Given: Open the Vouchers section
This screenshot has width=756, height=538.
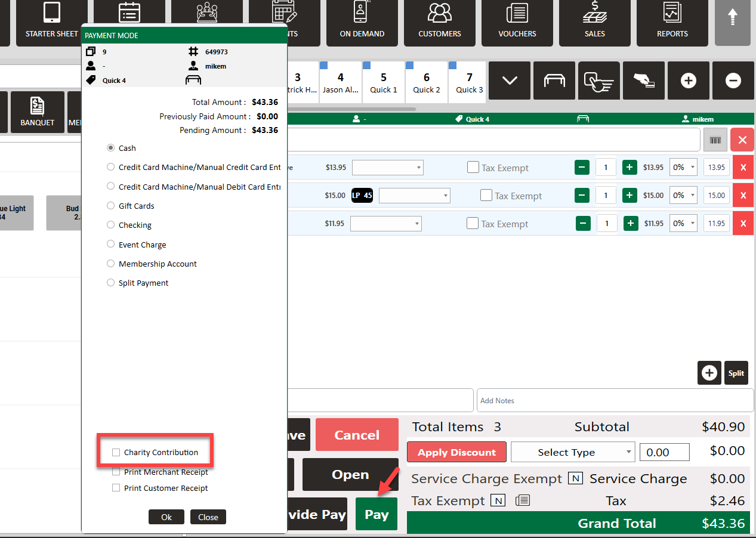Looking at the screenshot, I should pos(517,22).
